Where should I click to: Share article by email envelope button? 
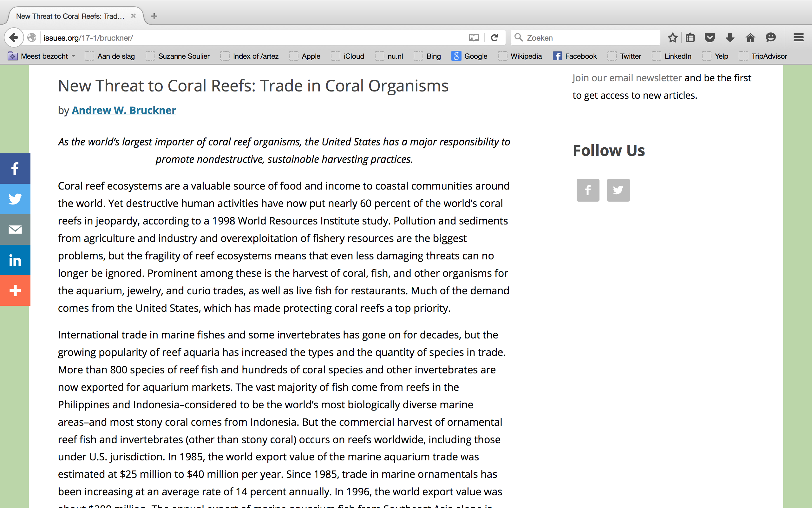pos(15,230)
